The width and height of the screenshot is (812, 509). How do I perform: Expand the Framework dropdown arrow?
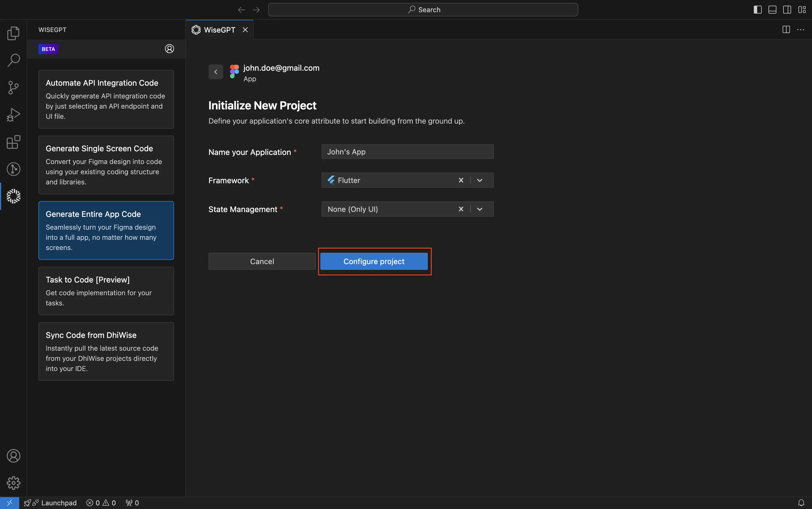[x=480, y=180]
